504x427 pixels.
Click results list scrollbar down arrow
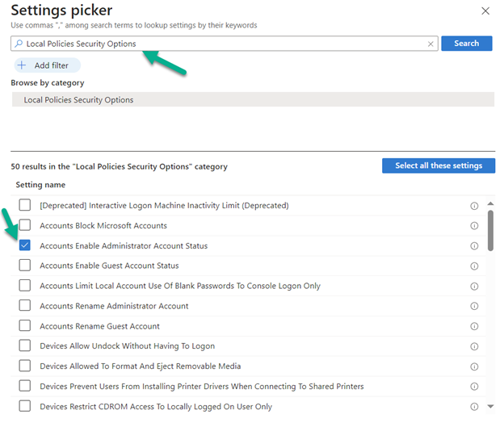coord(490,407)
